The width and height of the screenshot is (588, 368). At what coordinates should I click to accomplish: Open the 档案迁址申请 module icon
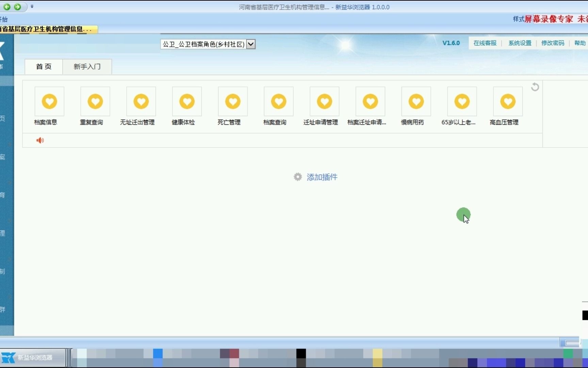(370, 101)
